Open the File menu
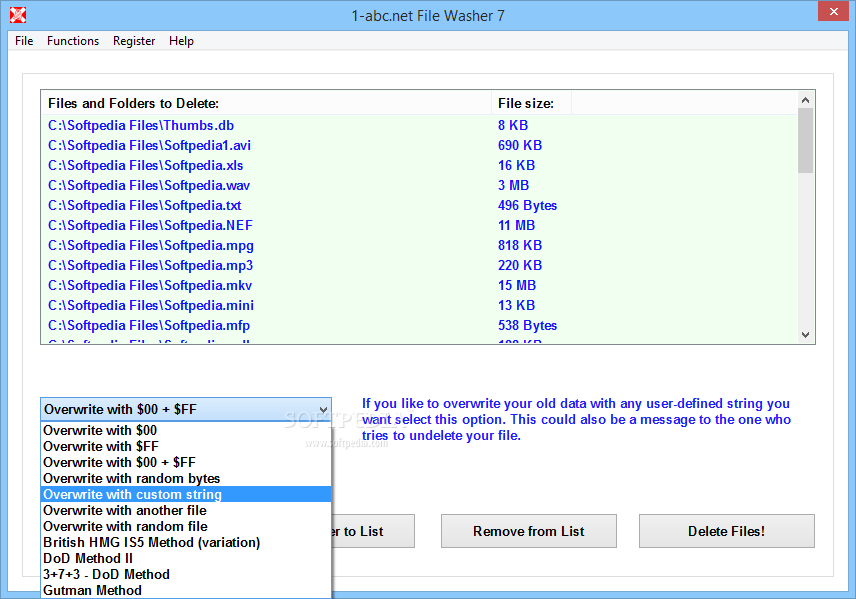 [24, 41]
